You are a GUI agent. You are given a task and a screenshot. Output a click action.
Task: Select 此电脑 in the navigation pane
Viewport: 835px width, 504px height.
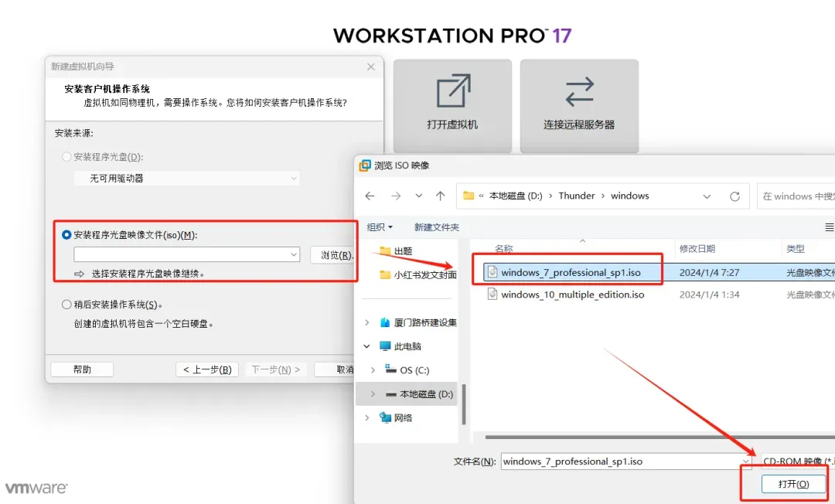pos(400,346)
